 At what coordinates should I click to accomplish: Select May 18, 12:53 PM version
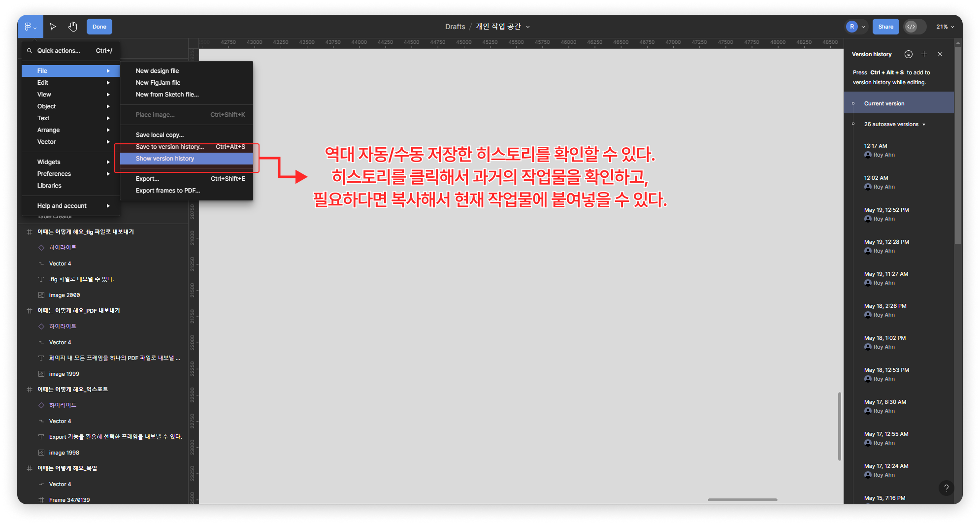(x=899, y=374)
